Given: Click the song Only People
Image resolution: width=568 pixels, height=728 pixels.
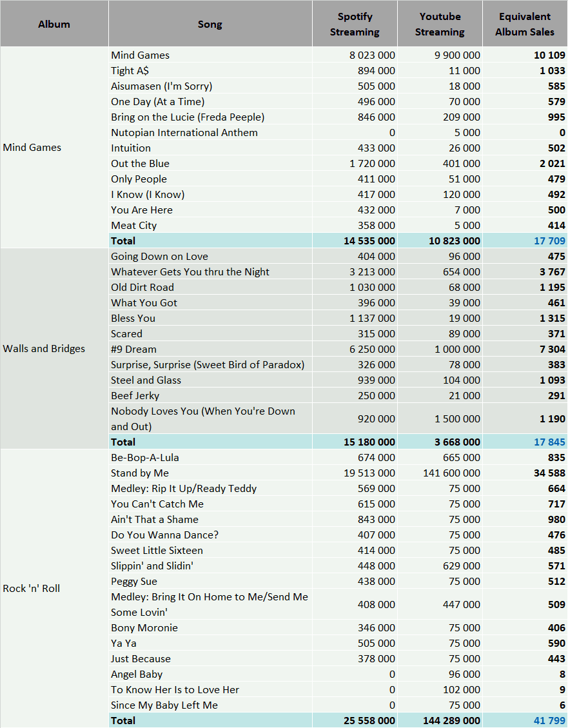Looking at the screenshot, I should click(x=210, y=179).
